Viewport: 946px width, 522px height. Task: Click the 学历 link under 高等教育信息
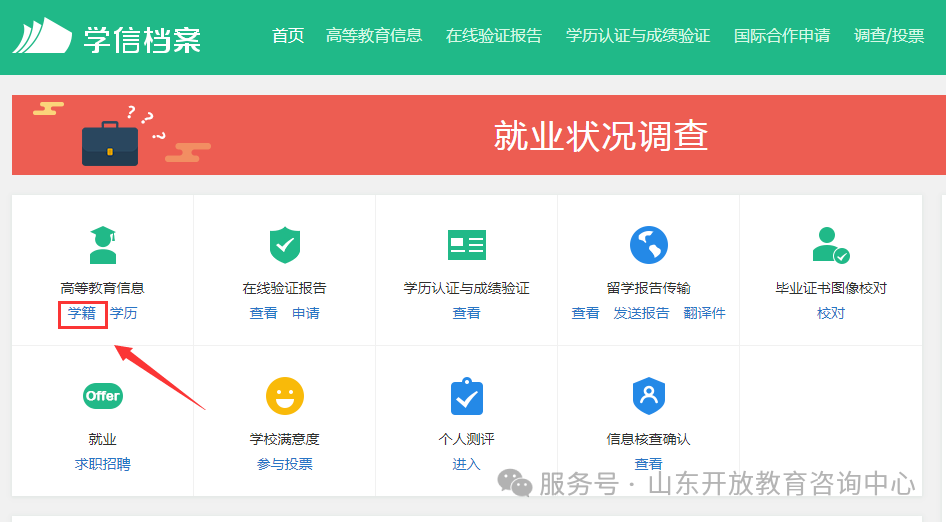tap(124, 313)
